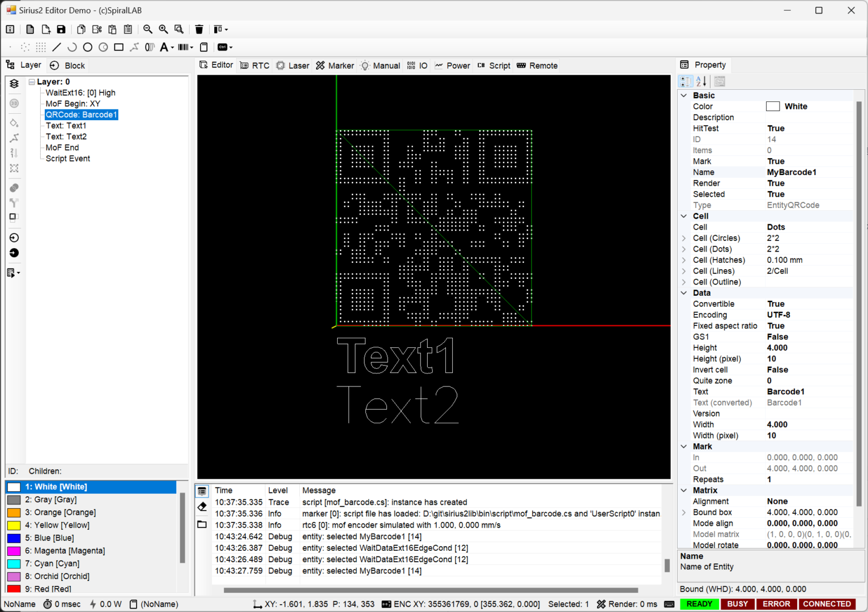This screenshot has height=612, width=868.
Task: Select the Blue pen color swatch
Action: 14,538
